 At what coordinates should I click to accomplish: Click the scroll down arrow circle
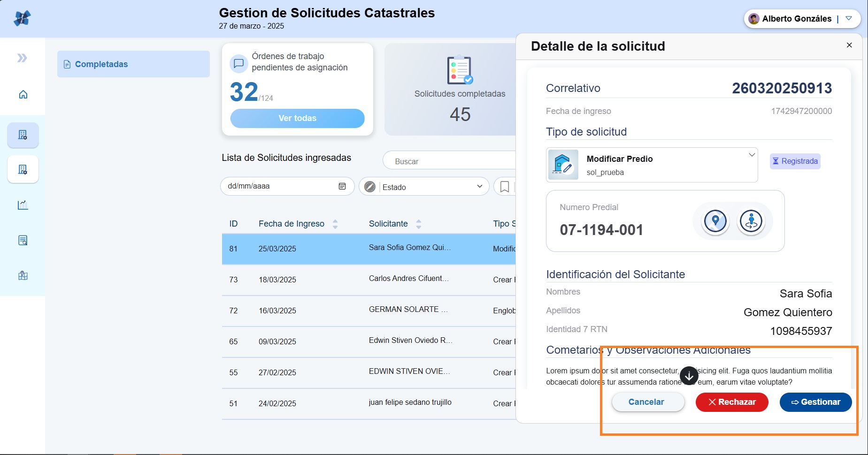[689, 376]
